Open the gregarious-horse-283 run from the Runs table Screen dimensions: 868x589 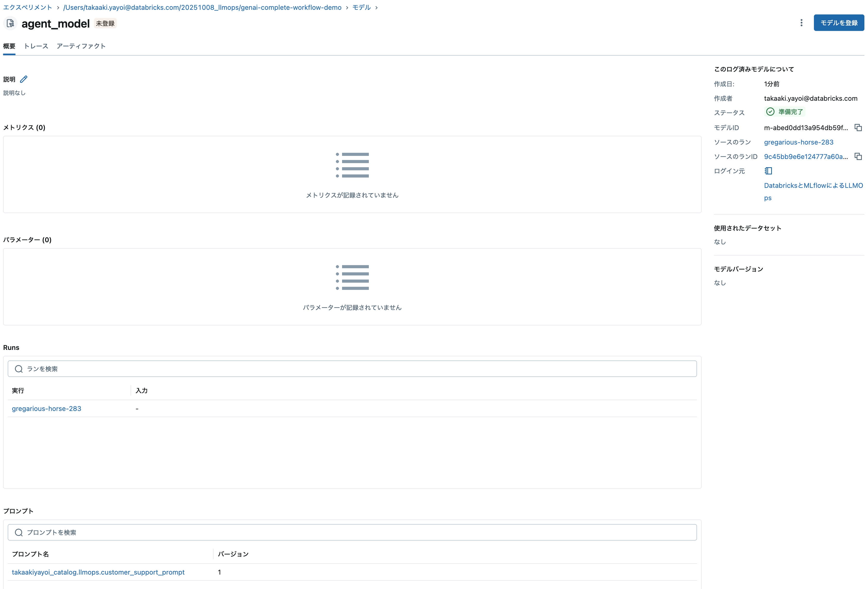click(x=46, y=408)
